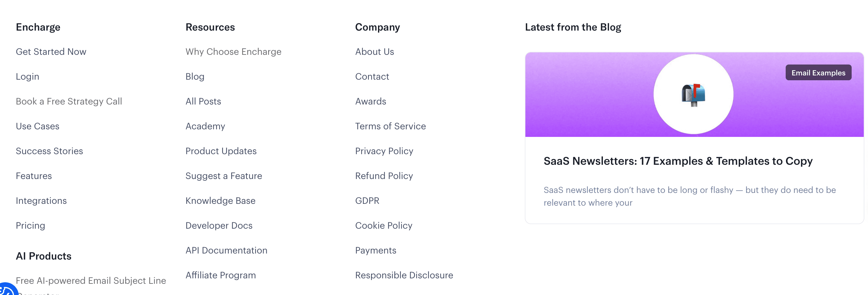Screen dimensions: 868x295
Task: Go to the Login page
Action: tap(27, 77)
